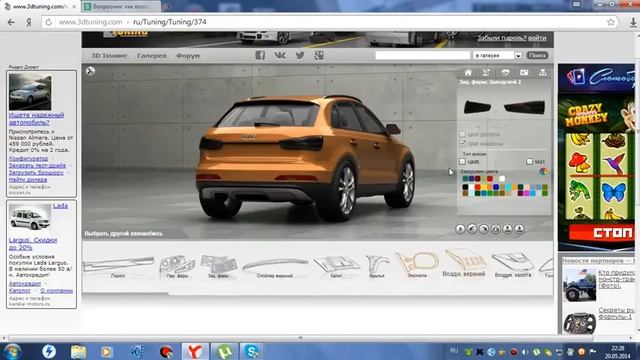
Task: Open the 'в галерее' search dropdown
Action: (x=498, y=55)
